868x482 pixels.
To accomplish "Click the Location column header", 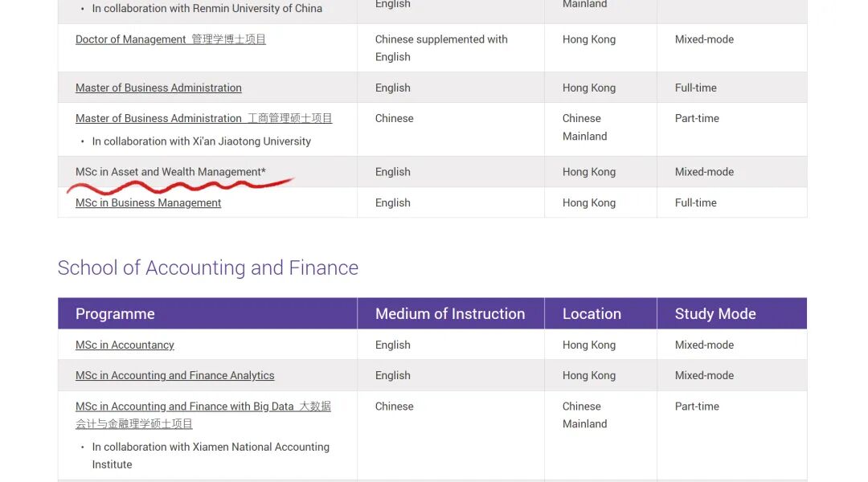I will pos(592,314).
